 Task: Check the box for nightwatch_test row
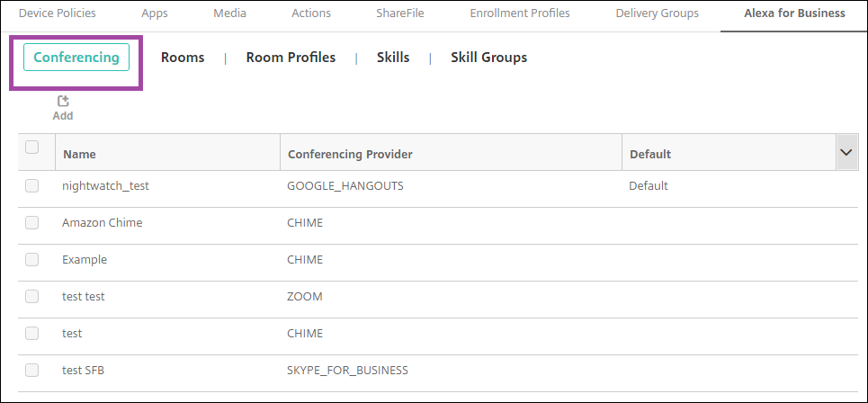click(x=32, y=185)
